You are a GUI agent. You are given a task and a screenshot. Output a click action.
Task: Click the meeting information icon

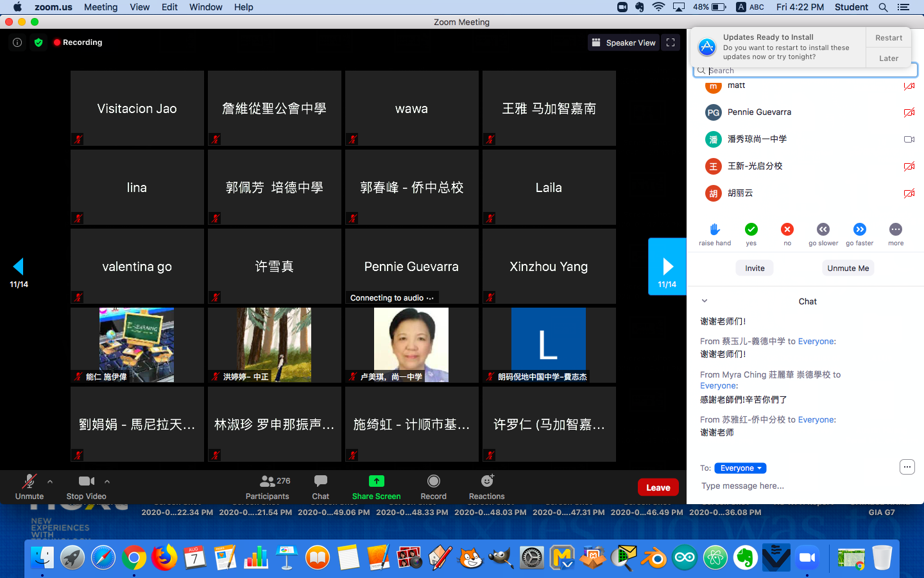(17, 42)
